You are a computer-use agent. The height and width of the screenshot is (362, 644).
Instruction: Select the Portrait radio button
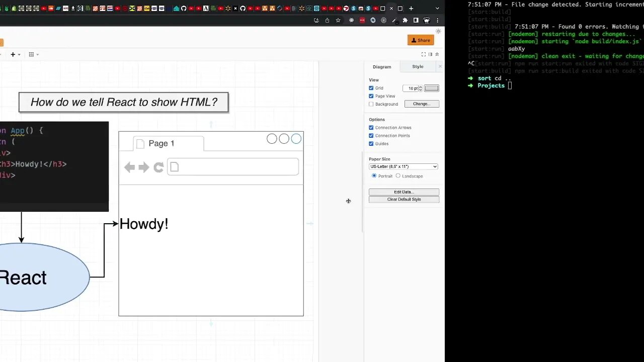[374, 176]
